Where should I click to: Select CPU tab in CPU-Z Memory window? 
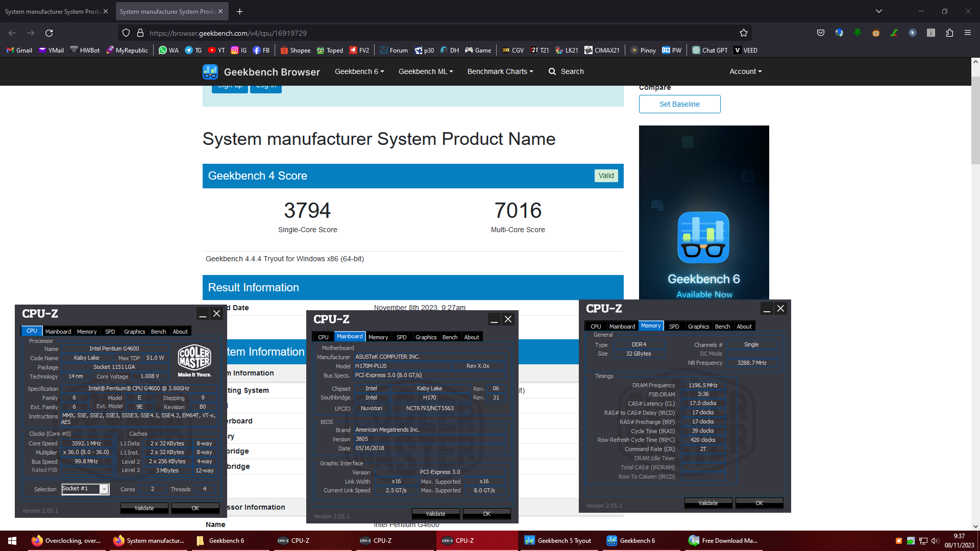[596, 327]
